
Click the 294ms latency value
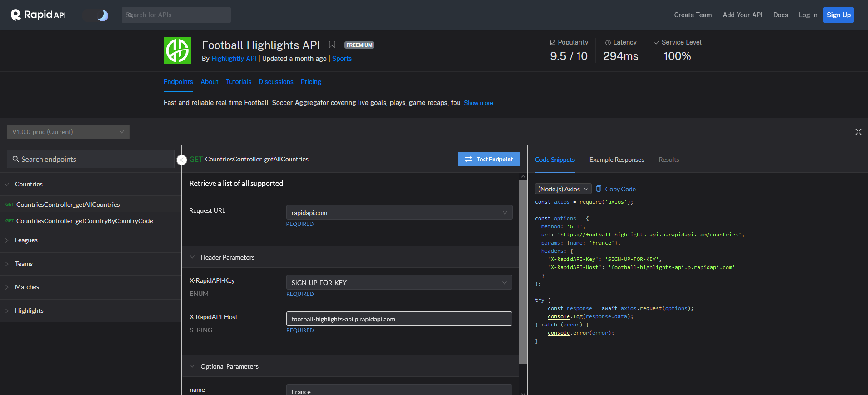click(620, 56)
